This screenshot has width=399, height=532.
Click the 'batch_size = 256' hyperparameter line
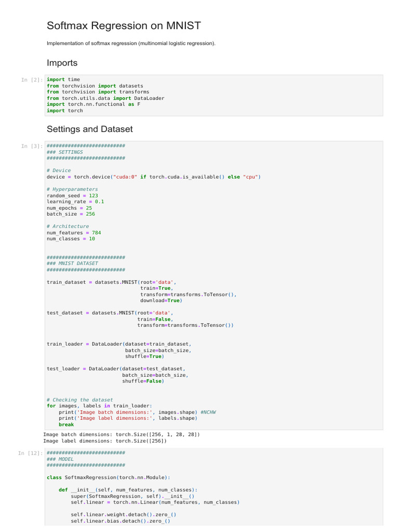71,214
